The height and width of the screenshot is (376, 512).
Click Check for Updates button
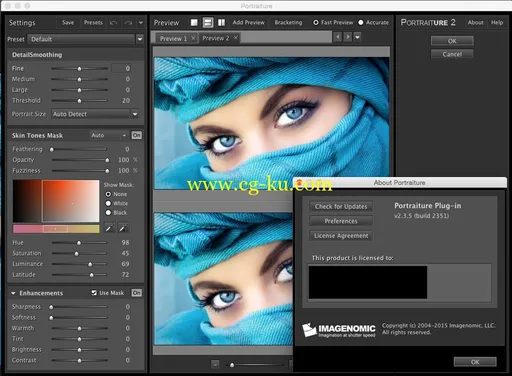pyautogui.click(x=341, y=206)
